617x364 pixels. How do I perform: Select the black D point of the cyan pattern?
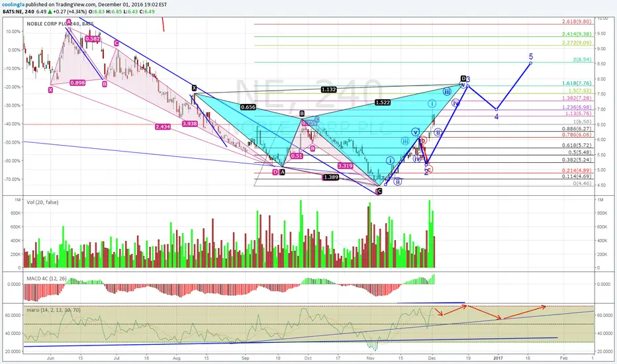tap(463, 78)
